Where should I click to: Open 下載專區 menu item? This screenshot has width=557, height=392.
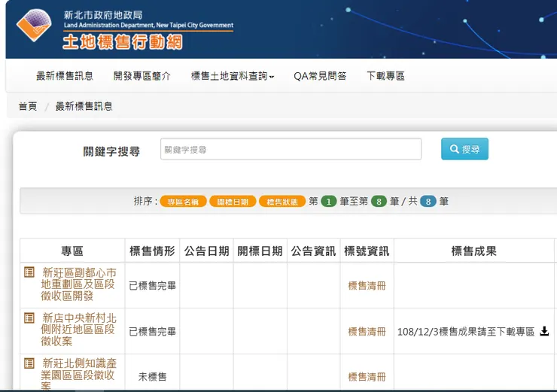click(386, 76)
